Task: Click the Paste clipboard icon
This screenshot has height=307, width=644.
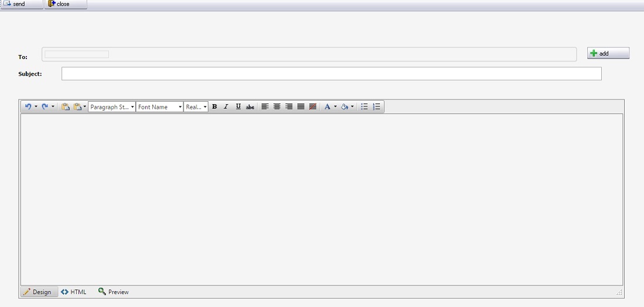Action: pyautogui.click(x=65, y=106)
